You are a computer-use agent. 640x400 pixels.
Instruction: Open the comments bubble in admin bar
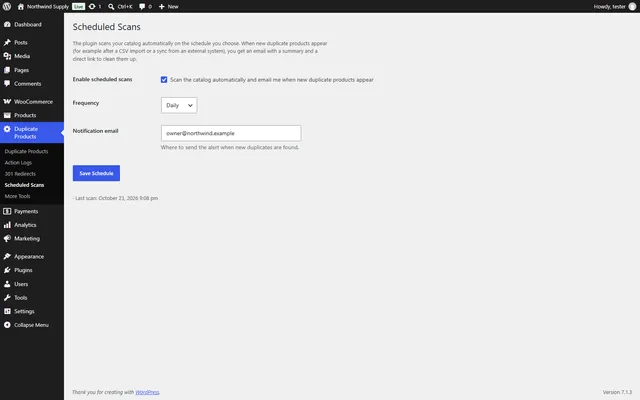click(x=142, y=7)
